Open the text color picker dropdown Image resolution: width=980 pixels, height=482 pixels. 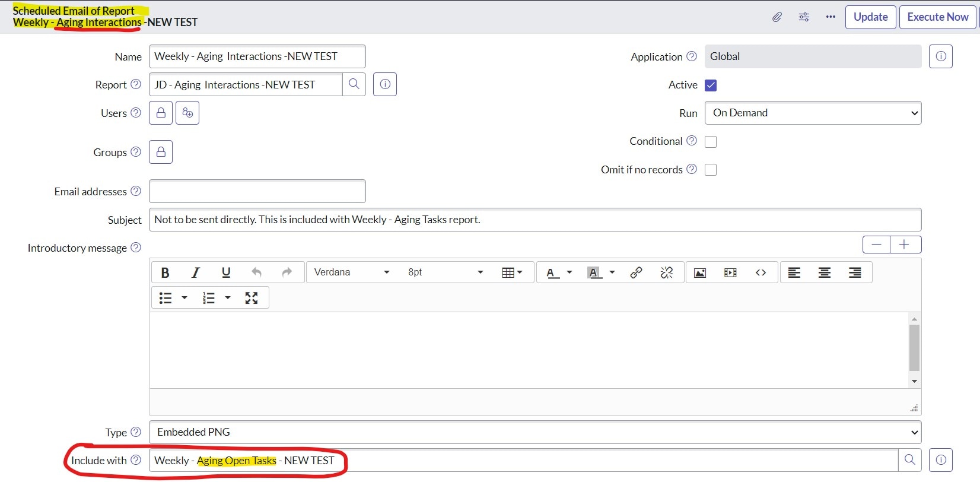pos(569,272)
